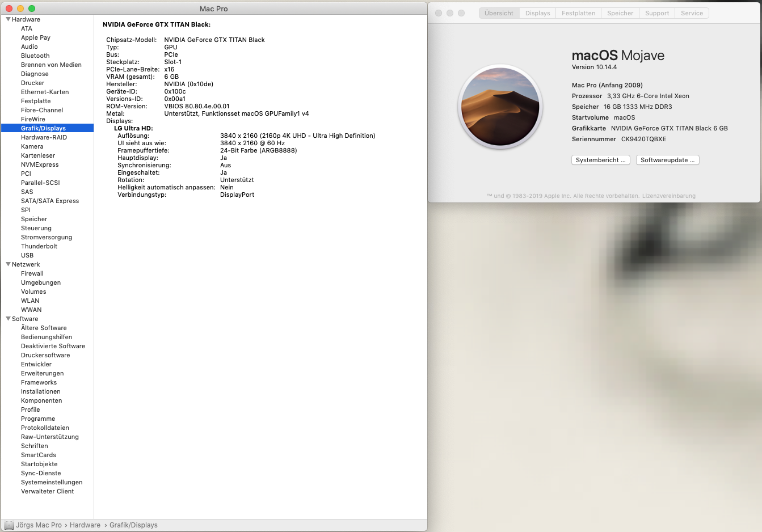Select Hardware-RAID in the sidebar
The image size is (762, 532).
pos(44,137)
